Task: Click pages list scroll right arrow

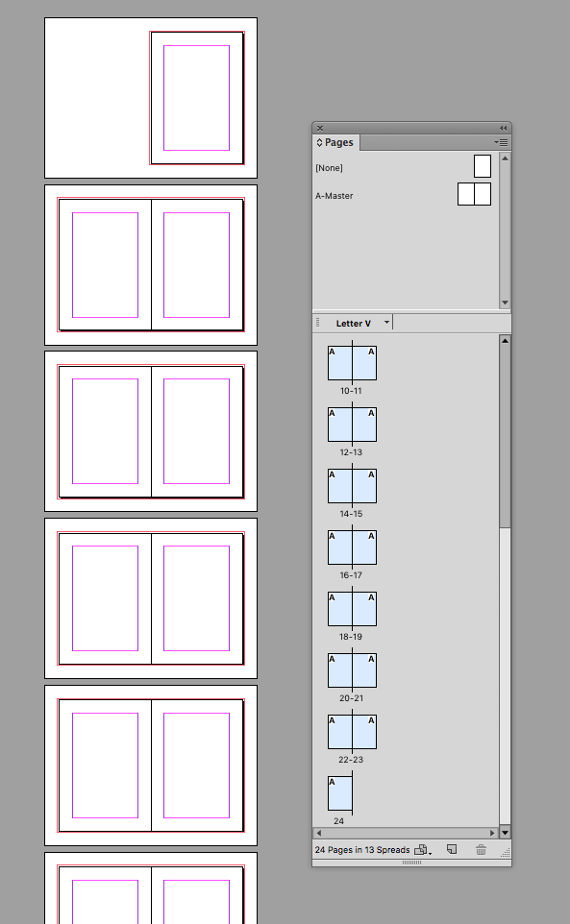Action: (x=493, y=833)
